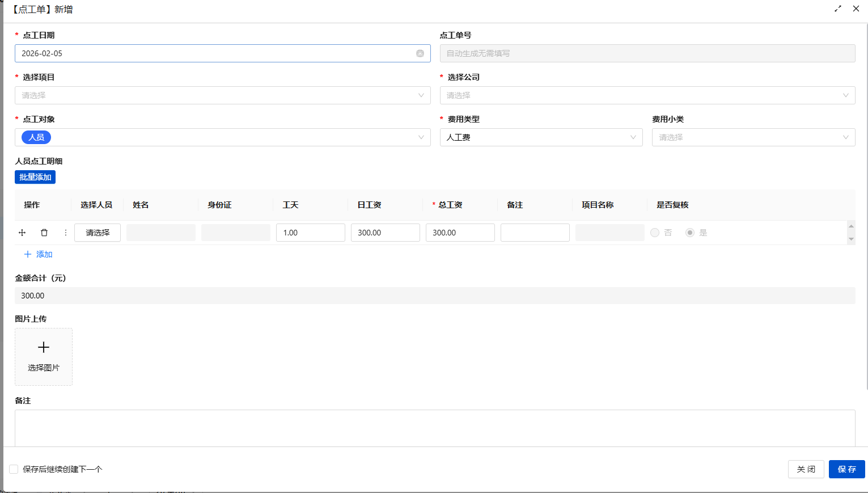Open the 费用类型 dropdown showing 人工费

point(541,137)
